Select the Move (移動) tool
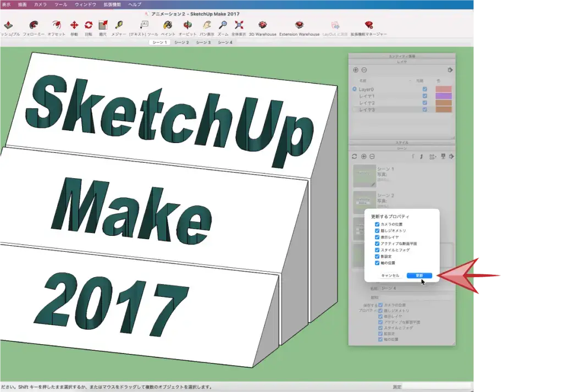Image resolution: width=563 pixels, height=392 pixels. pos(74,25)
